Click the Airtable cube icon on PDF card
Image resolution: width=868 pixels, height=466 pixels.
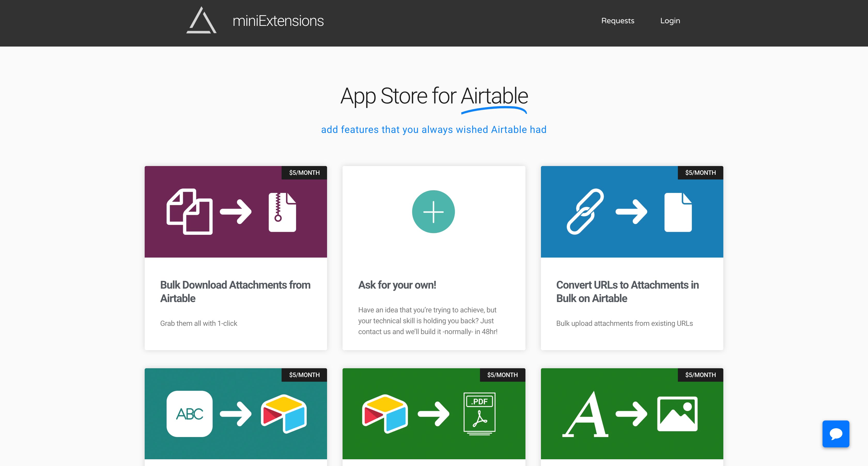tap(385, 414)
